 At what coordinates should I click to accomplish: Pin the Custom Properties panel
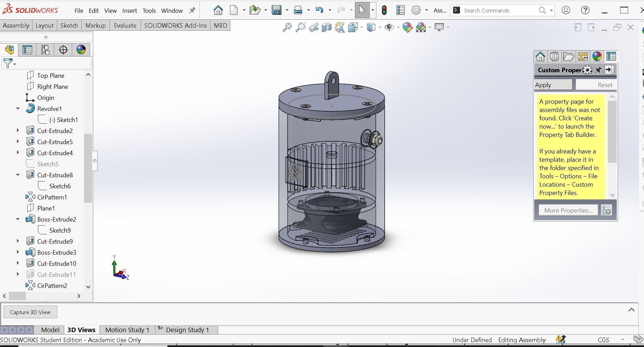coord(598,70)
